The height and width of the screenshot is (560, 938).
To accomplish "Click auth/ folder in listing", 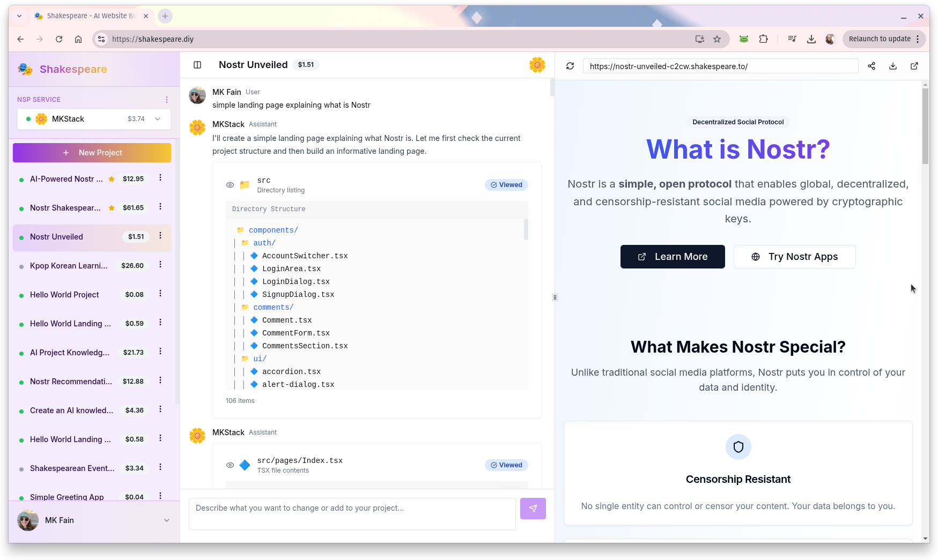I will pyautogui.click(x=264, y=243).
